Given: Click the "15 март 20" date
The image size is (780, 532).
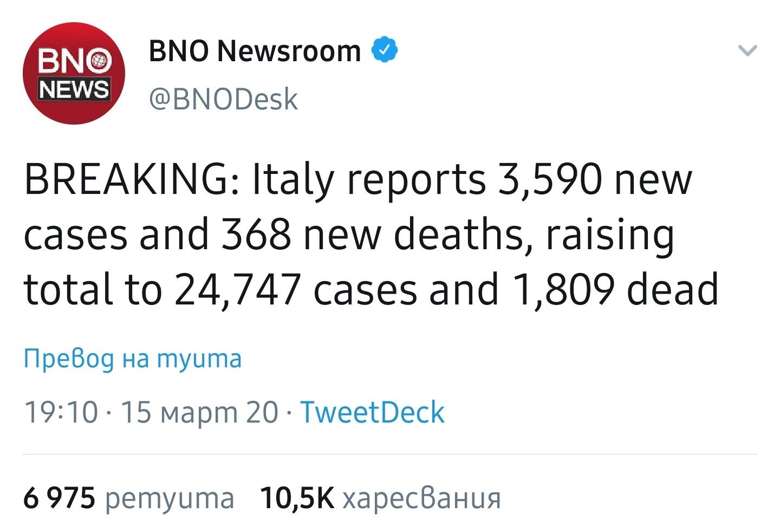Looking at the screenshot, I should coord(199,412).
